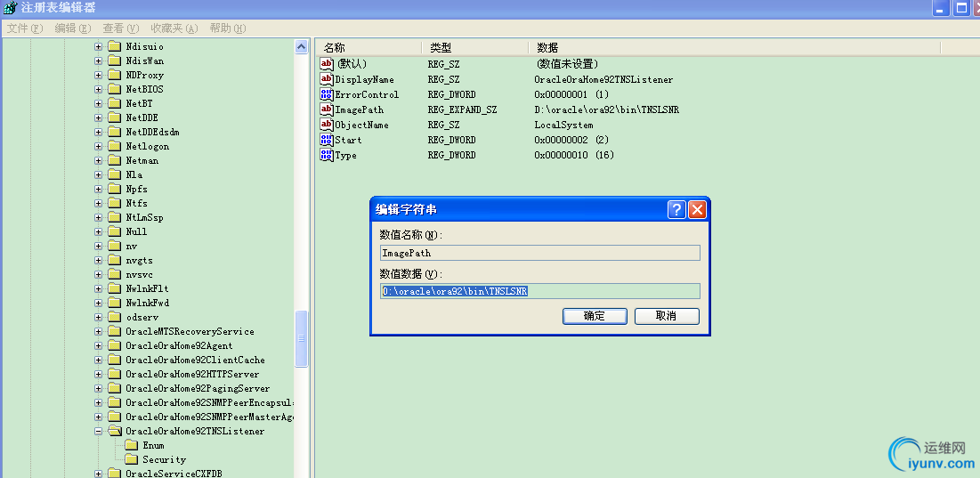
Task: Click the odserv folder icon
Action: (x=114, y=318)
